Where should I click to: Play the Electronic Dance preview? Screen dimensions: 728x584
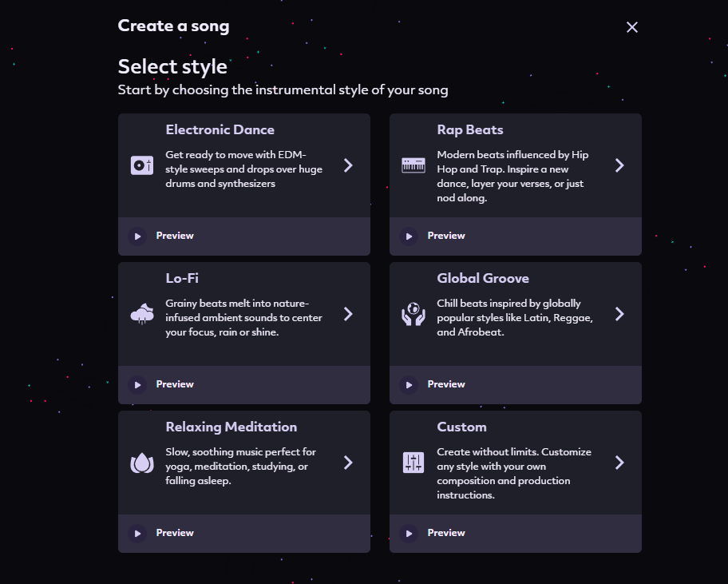point(137,236)
